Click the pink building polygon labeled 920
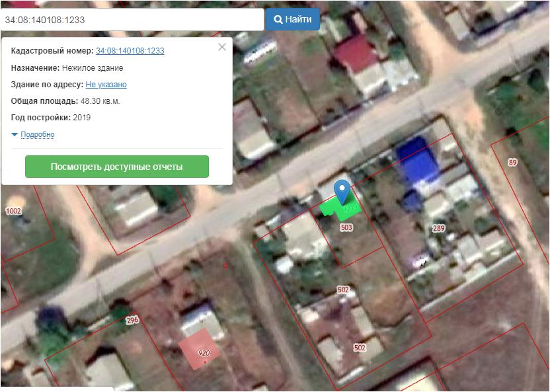Image resolution: width=550 pixels, height=392 pixels. pyautogui.click(x=199, y=348)
